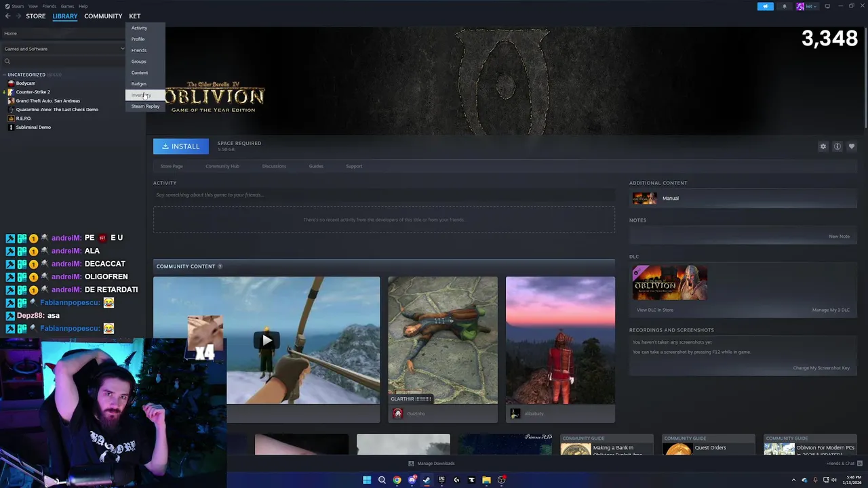Open the Support link

(354, 166)
